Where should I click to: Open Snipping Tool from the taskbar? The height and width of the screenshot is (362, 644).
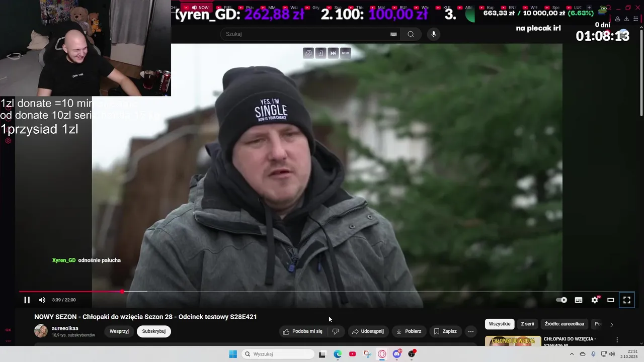pos(367,354)
